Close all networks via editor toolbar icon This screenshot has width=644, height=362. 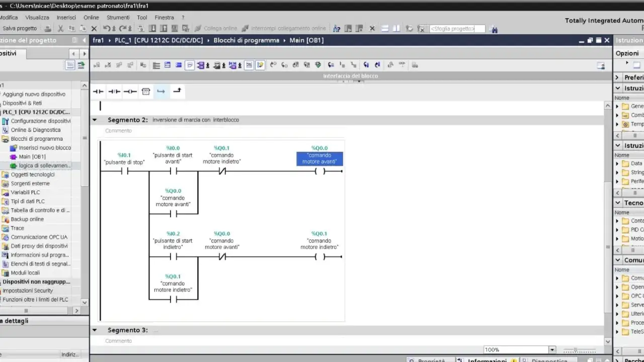pos(178,65)
